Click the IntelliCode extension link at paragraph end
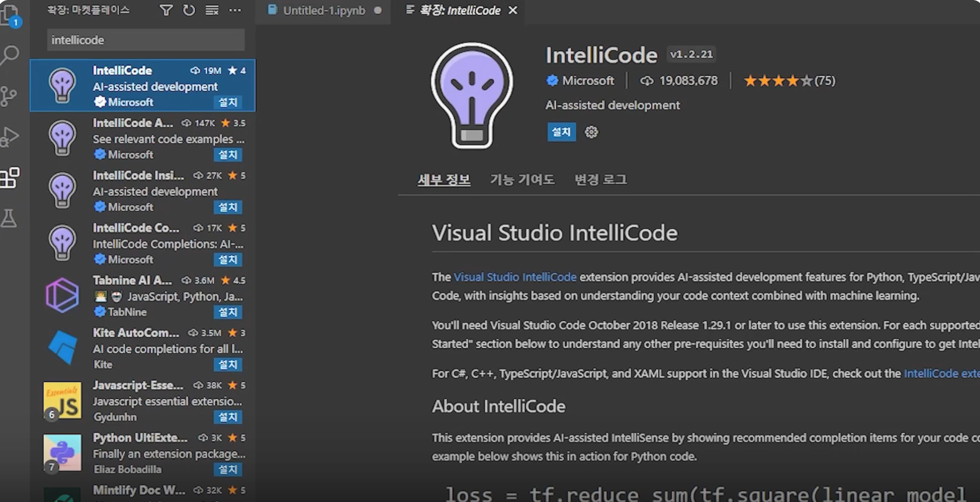This screenshot has height=502, width=980. click(941, 373)
